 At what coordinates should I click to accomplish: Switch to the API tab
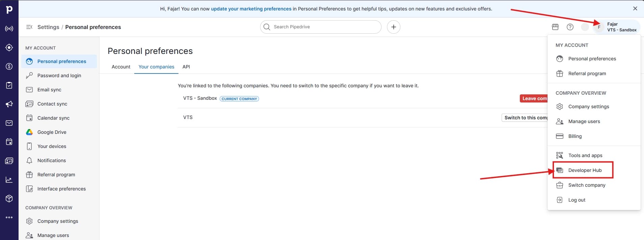[x=186, y=67]
